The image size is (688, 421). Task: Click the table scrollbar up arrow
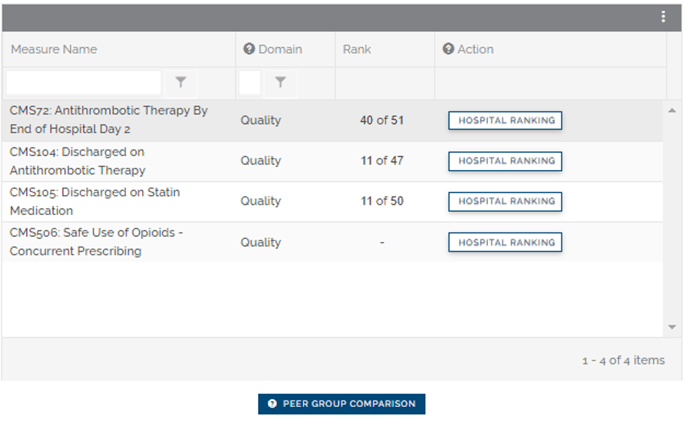click(672, 111)
